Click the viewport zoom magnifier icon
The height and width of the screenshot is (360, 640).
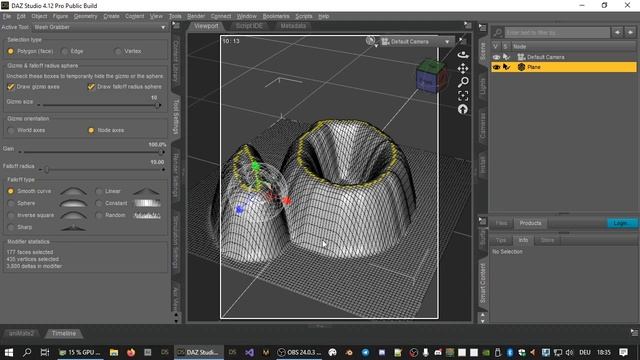tap(463, 82)
